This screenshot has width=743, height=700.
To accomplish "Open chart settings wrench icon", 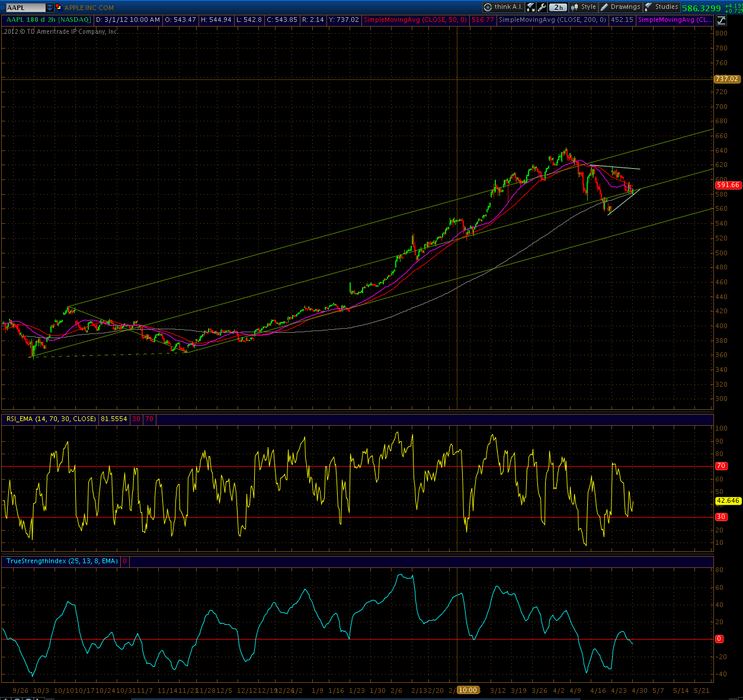I will (x=542, y=7).
